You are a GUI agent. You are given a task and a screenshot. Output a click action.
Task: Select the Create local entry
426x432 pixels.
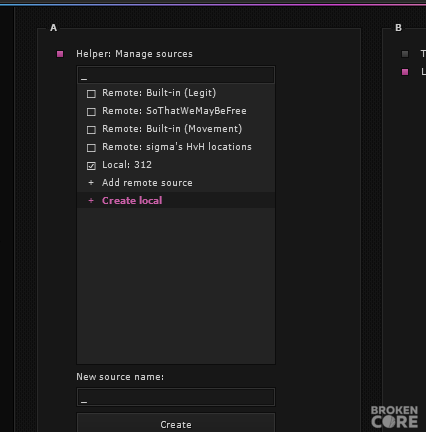click(176, 200)
